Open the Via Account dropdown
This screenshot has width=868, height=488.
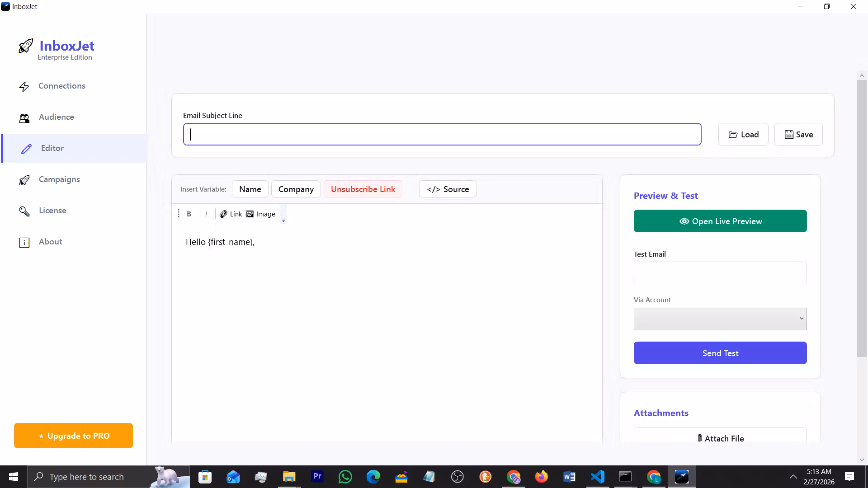[720, 319]
